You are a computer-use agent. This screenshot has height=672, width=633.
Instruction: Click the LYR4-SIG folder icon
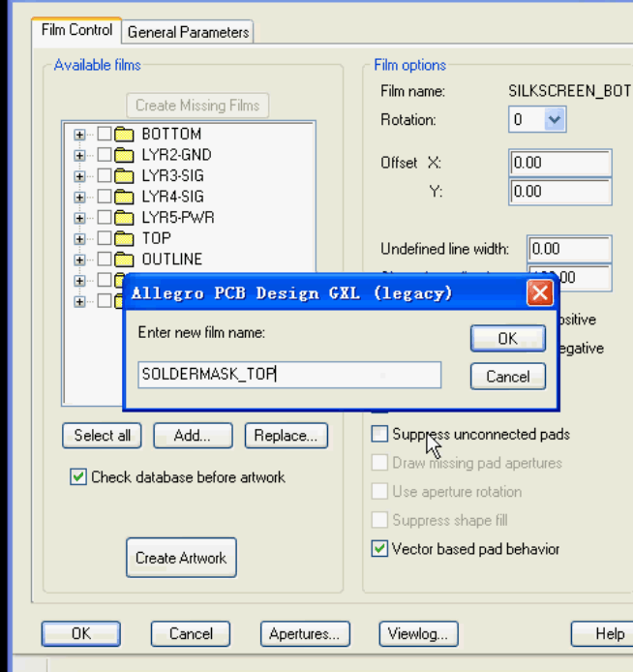(x=124, y=197)
